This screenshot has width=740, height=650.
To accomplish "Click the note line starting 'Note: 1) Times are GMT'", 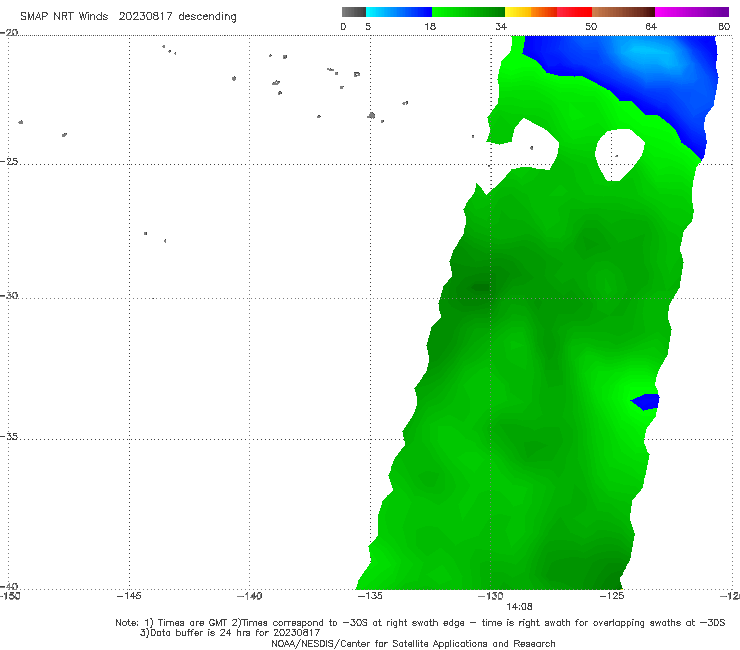I will point(420,623).
